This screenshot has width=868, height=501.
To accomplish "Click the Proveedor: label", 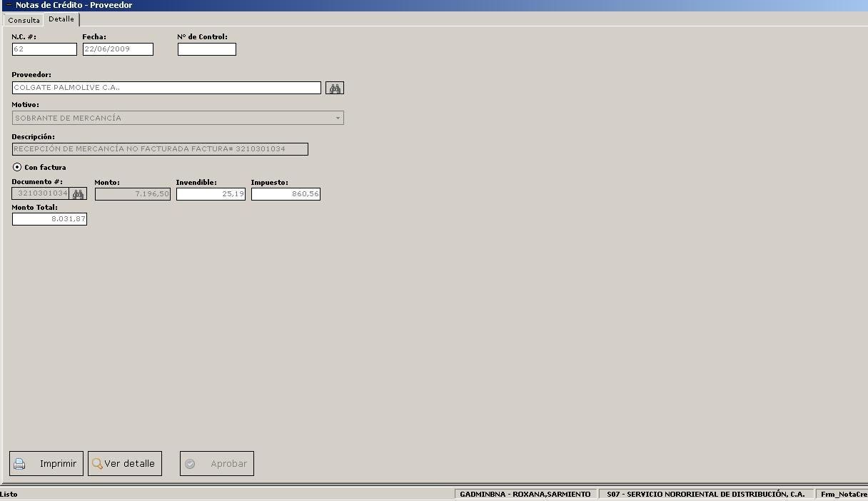I will (x=31, y=74).
